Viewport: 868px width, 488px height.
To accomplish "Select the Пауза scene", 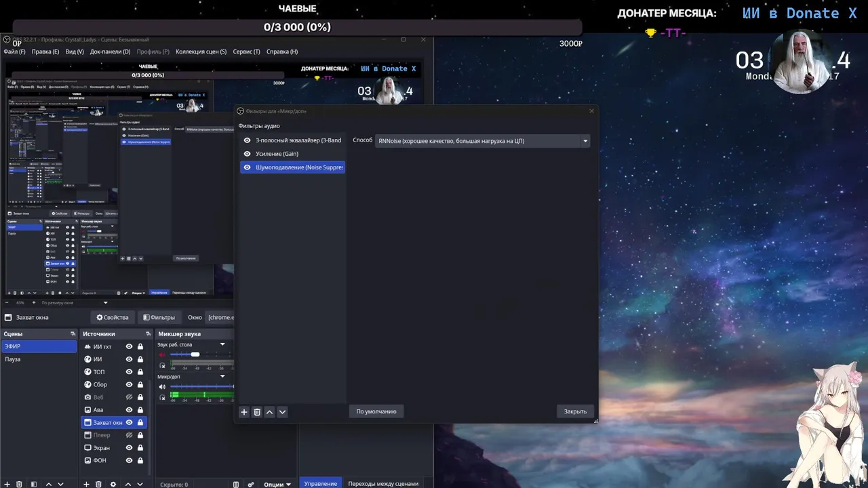I will (39, 359).
